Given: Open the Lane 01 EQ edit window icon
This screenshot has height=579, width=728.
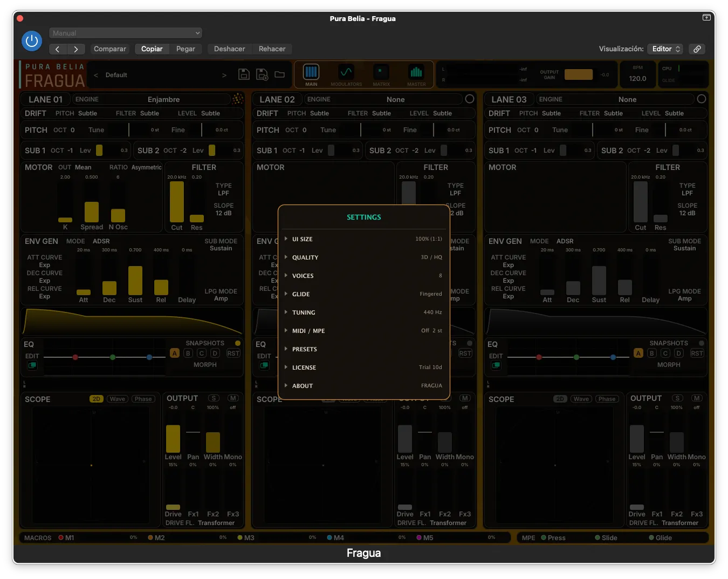Looking at the screenshot, I should tap(32, 365).
